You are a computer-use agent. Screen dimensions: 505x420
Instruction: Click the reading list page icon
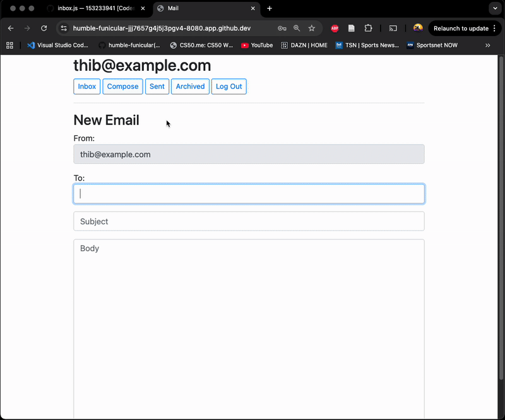pyautogui.click(x=351, y=28)
